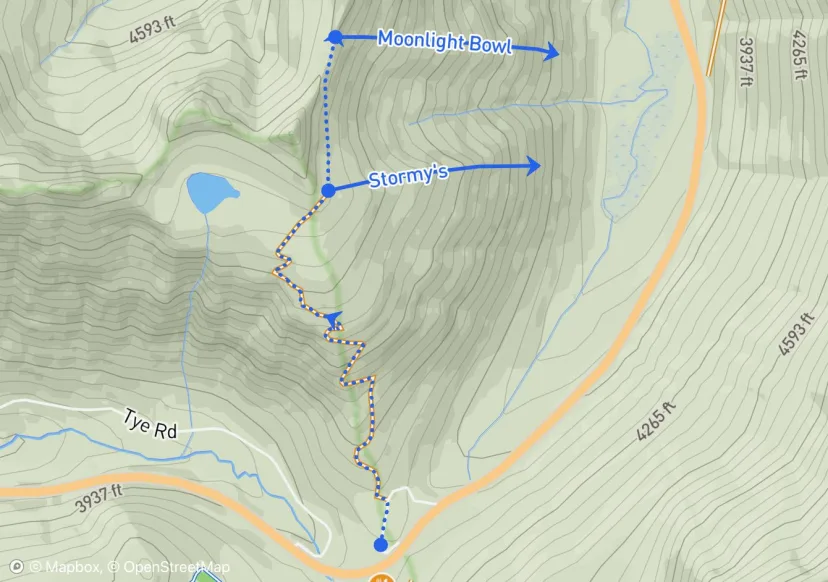Click the dotted line between Stormy's and Moonlight Bowl
This screenshot has height=582, width=828.
327,114
